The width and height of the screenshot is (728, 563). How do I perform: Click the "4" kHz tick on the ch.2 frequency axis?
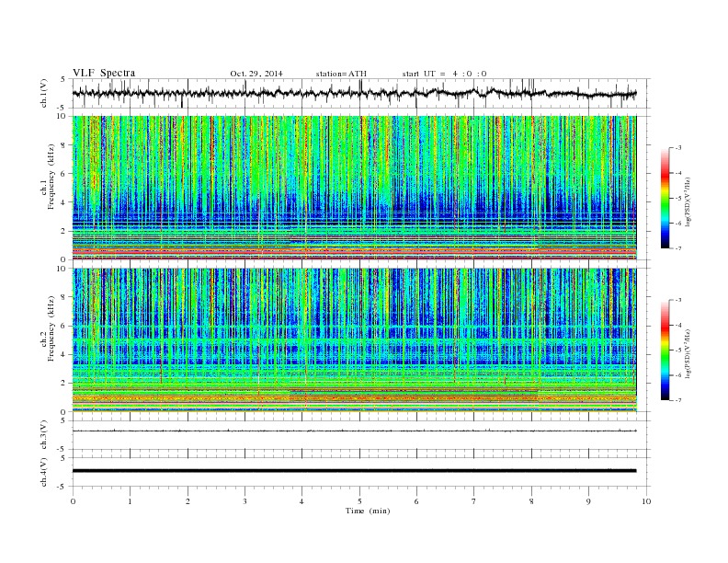[x=64, y=355]
